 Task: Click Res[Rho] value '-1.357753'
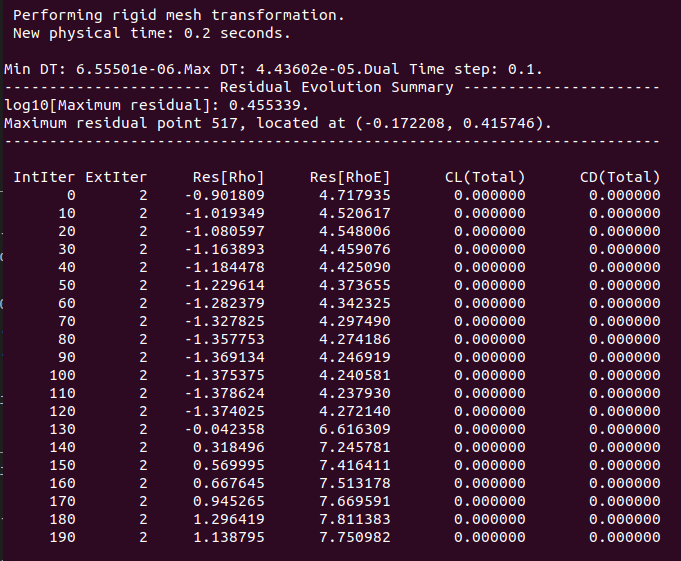(x=225, y=340)
